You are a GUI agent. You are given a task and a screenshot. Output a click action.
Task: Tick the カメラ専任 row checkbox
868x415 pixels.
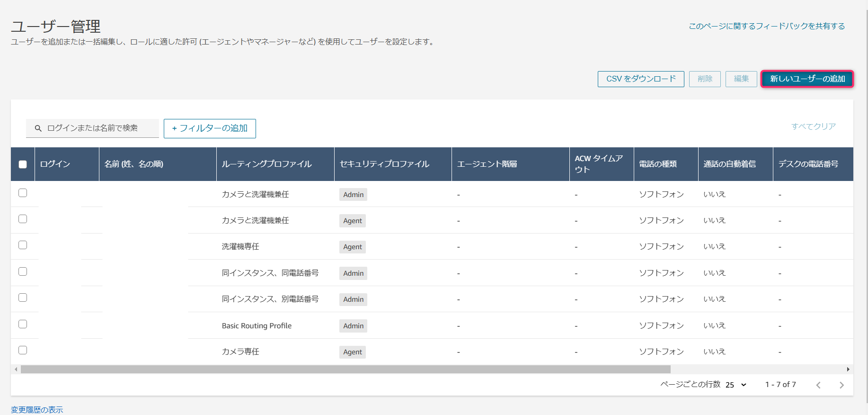point(23,350)
